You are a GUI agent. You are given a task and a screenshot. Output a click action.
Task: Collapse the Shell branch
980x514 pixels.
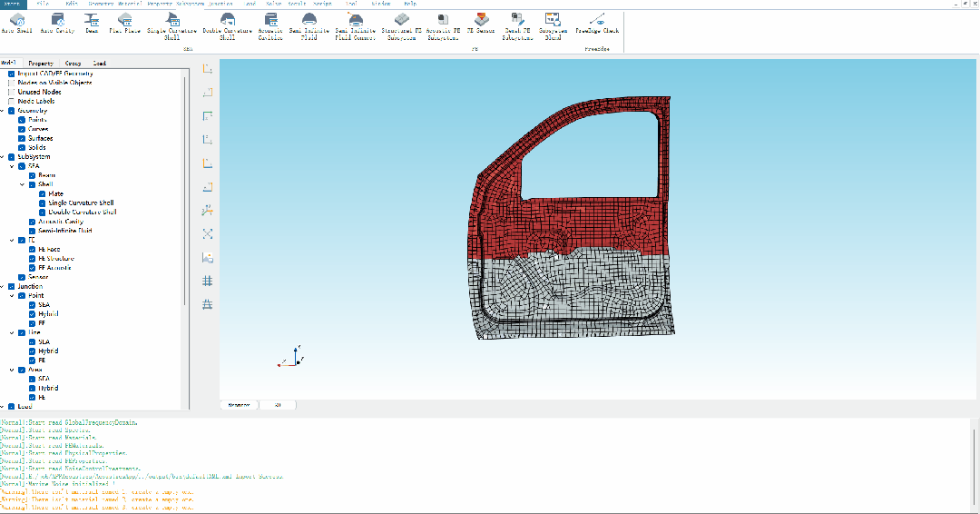tap(23, 185)
